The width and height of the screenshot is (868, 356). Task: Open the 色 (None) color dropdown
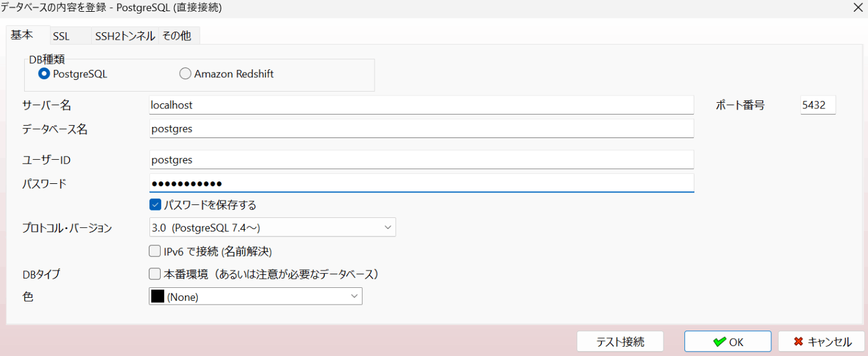point(255,297)
